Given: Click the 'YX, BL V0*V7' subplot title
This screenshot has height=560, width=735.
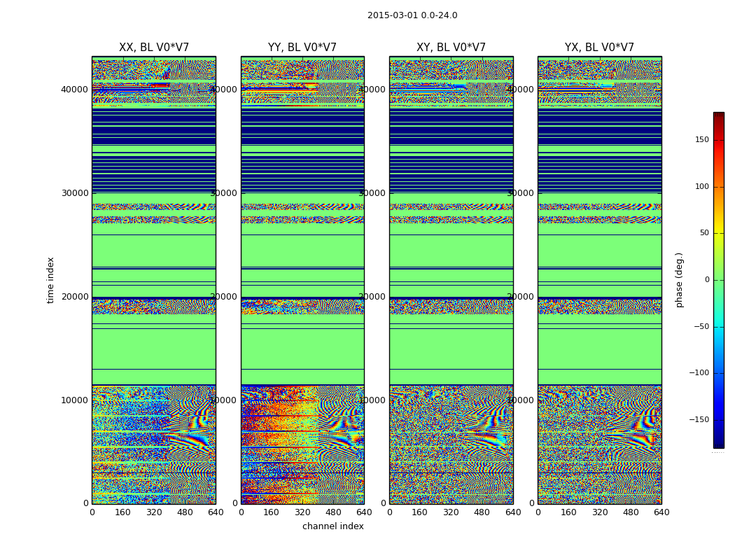Looking at the screenshot, I should (599, 48).
